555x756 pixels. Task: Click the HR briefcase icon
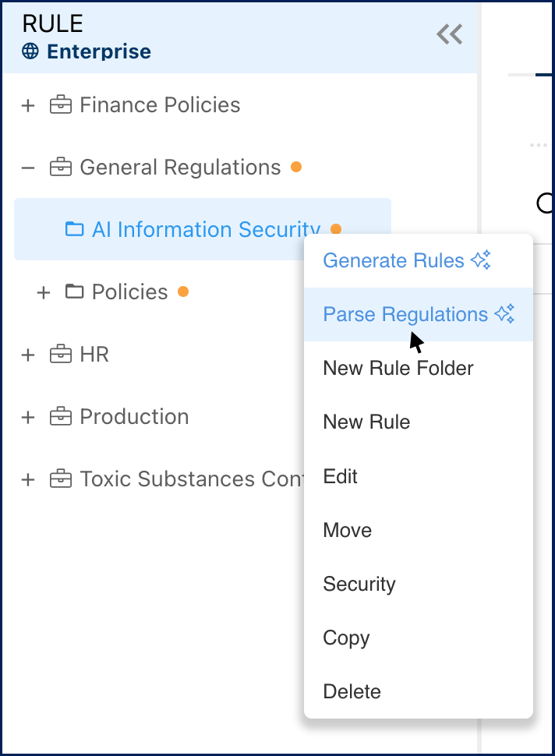pyautogui.click(x=61, y=355)
